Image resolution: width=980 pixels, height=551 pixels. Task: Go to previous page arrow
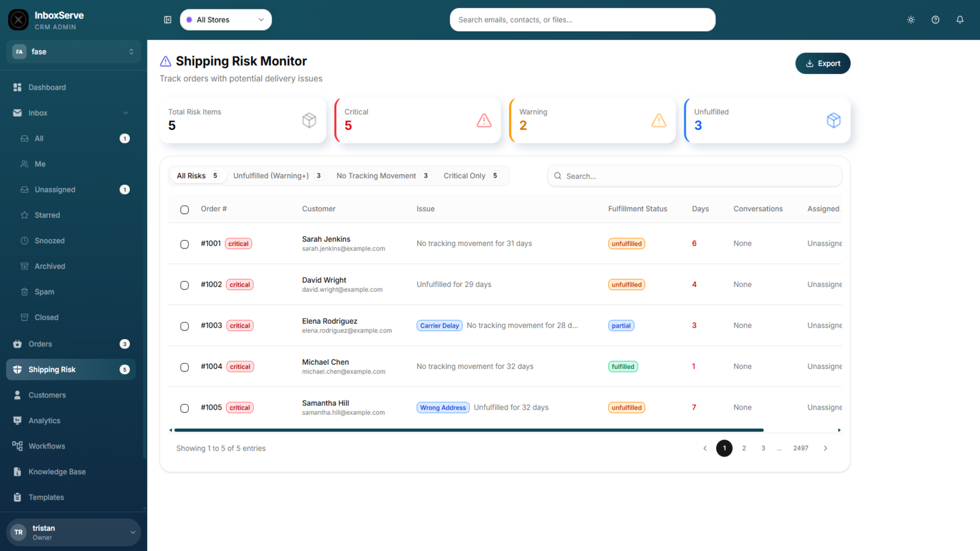coord(705,449)
